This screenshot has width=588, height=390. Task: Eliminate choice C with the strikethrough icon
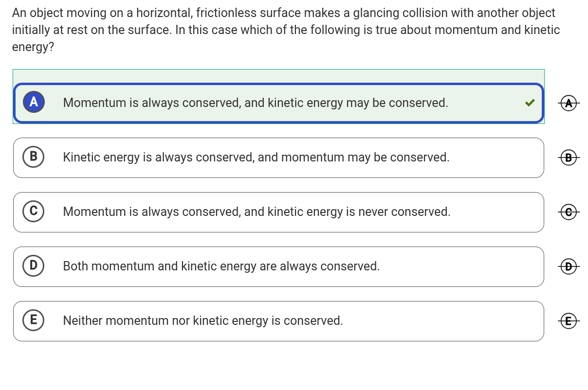point(569,212)
